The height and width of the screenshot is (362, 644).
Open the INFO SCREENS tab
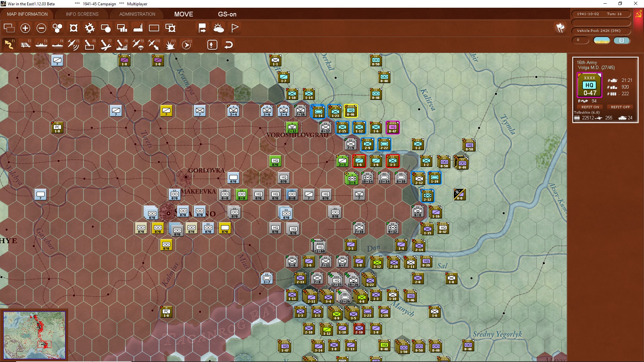point(82,14)
